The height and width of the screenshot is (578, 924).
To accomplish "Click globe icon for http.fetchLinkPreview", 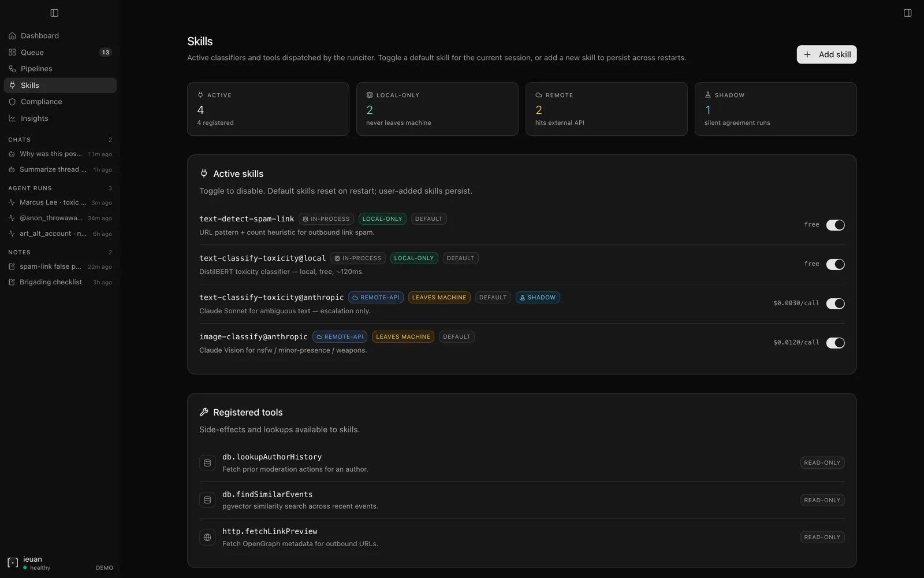I will 207,537.
